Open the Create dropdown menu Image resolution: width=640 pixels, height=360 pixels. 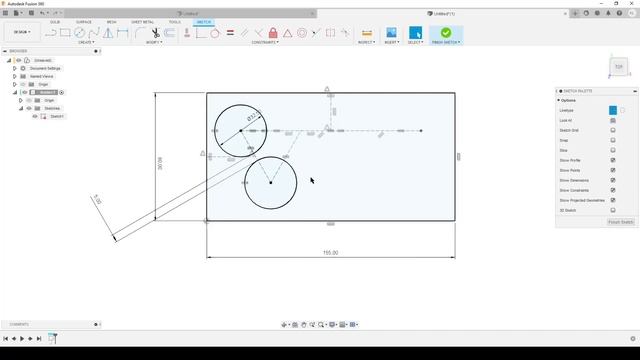click(x=86, y=42)
